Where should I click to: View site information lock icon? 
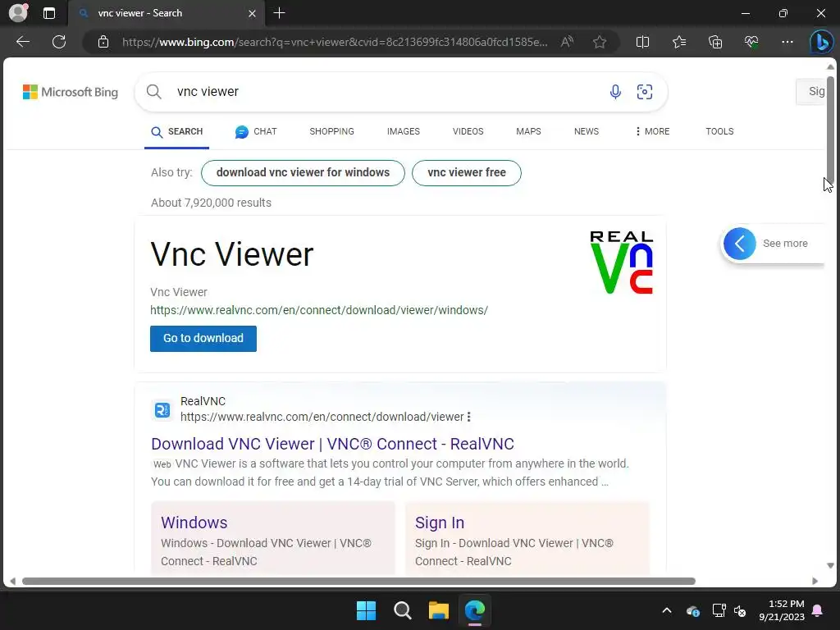(103, 42)
